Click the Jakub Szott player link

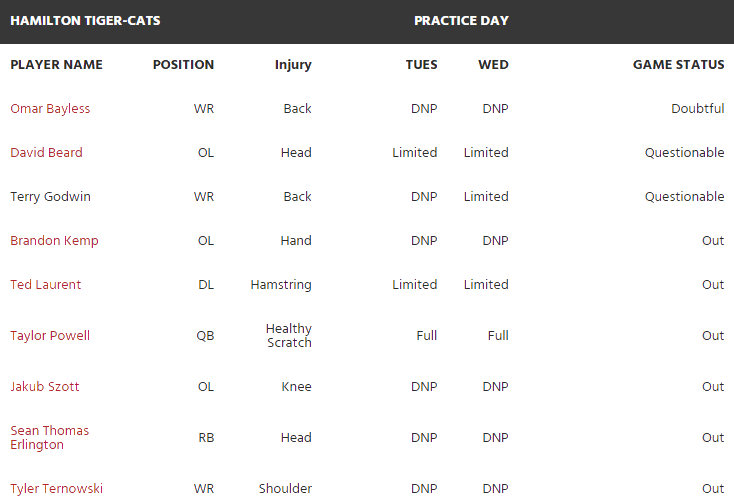coord(45,387)
